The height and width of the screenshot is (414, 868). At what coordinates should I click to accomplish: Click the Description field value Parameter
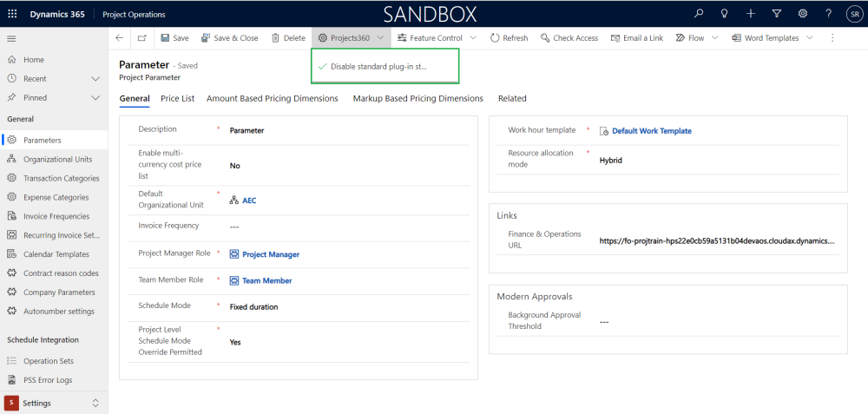click(x=247, y=130)
